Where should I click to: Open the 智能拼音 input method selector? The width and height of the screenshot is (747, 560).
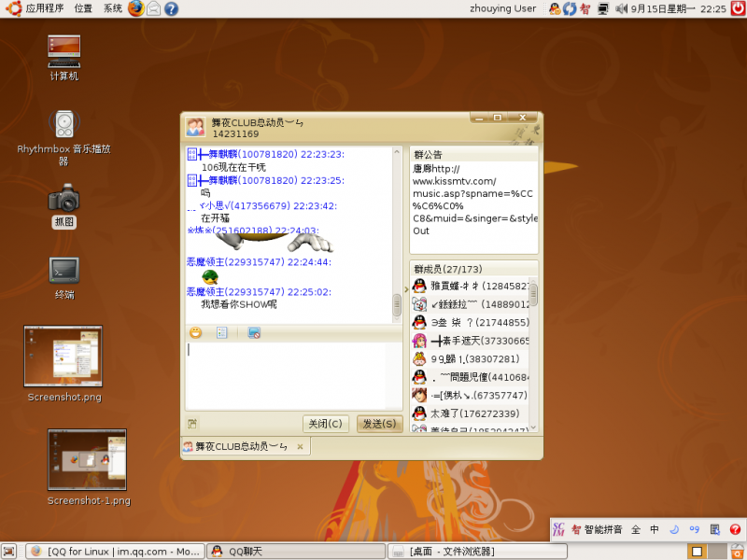tap(597, 529)
